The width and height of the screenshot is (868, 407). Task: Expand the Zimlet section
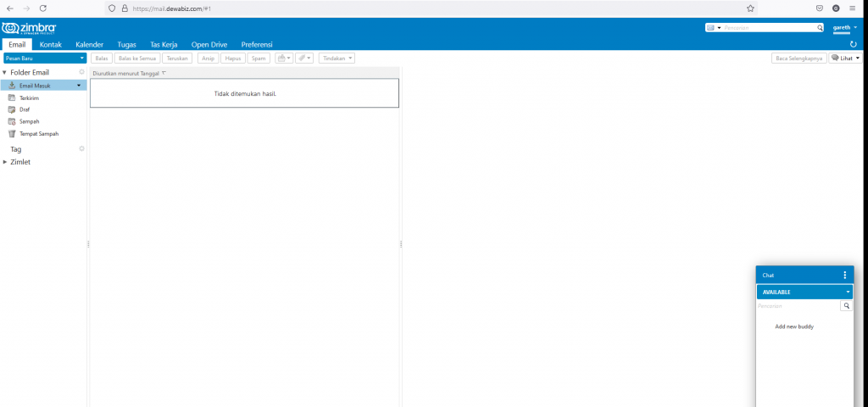[5, 162]
